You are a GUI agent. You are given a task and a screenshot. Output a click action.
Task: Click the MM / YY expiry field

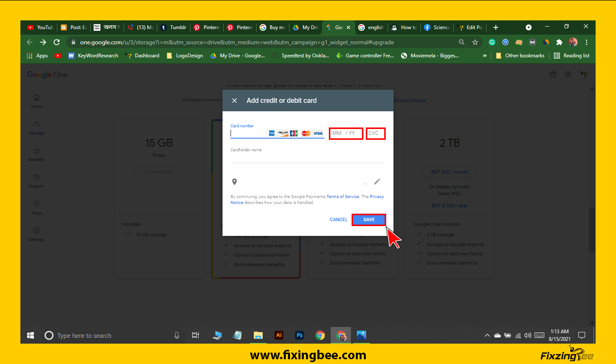point(346,133)
